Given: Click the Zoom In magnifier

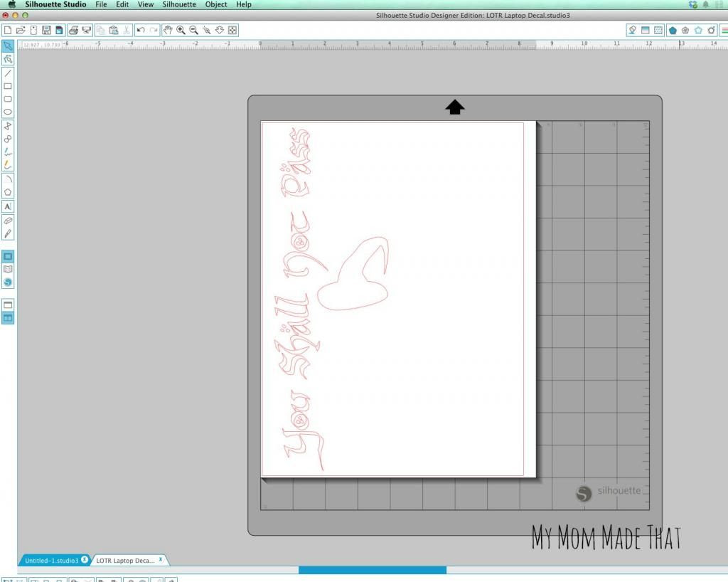Looking at the screenshot, I should (x=181, y=30).
